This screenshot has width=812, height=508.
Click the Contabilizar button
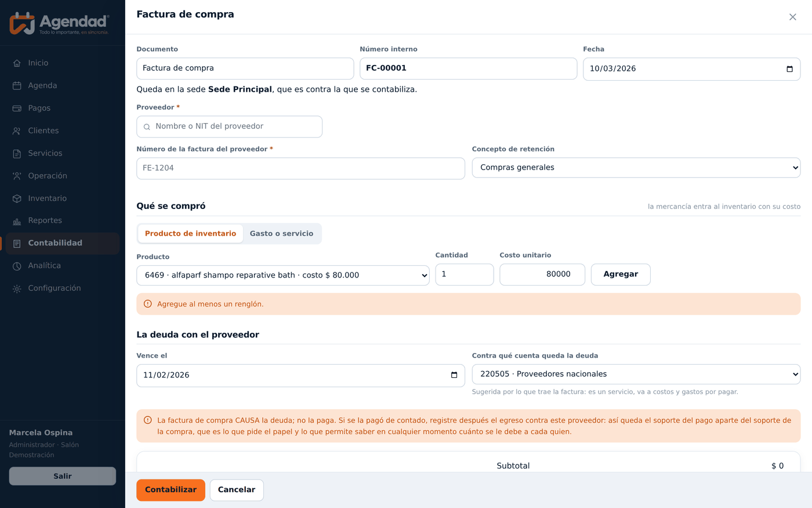[x=171, y=490]
